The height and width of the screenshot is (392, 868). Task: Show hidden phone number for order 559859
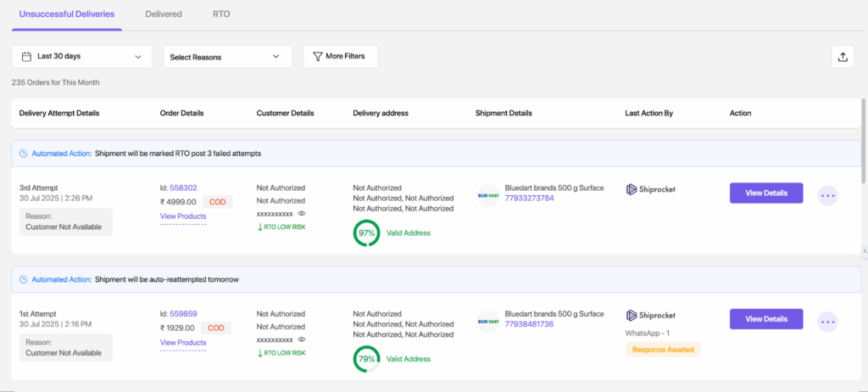302,339
